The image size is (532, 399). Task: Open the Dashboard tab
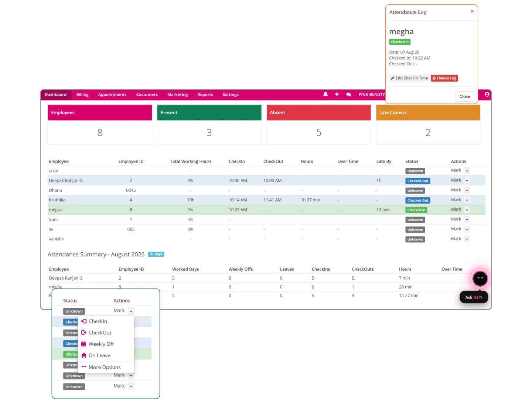56,95
